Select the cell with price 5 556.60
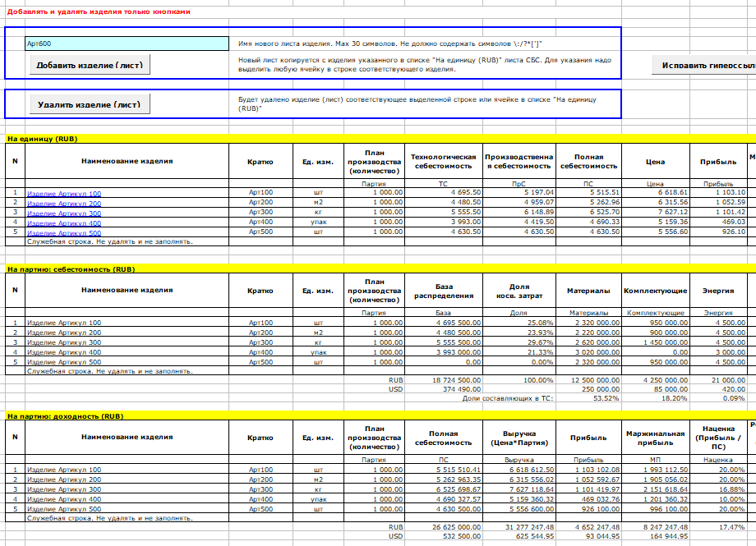The image size is (756, 546). [655, 232]
